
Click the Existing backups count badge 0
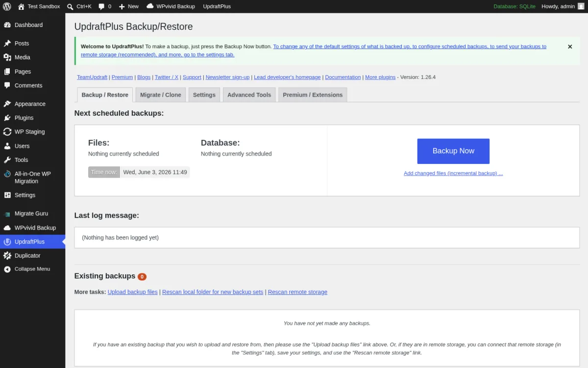click(x=142, y=277)
